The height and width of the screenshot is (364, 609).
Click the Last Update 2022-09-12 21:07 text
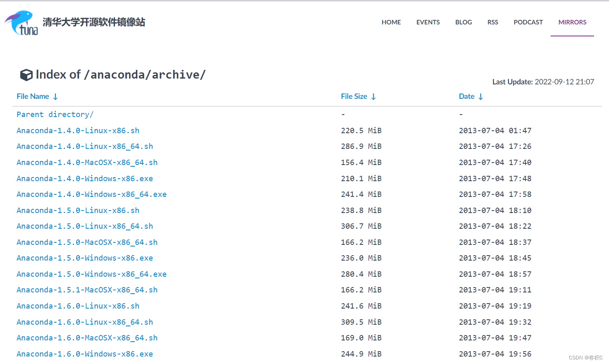(x=543, y=82)
